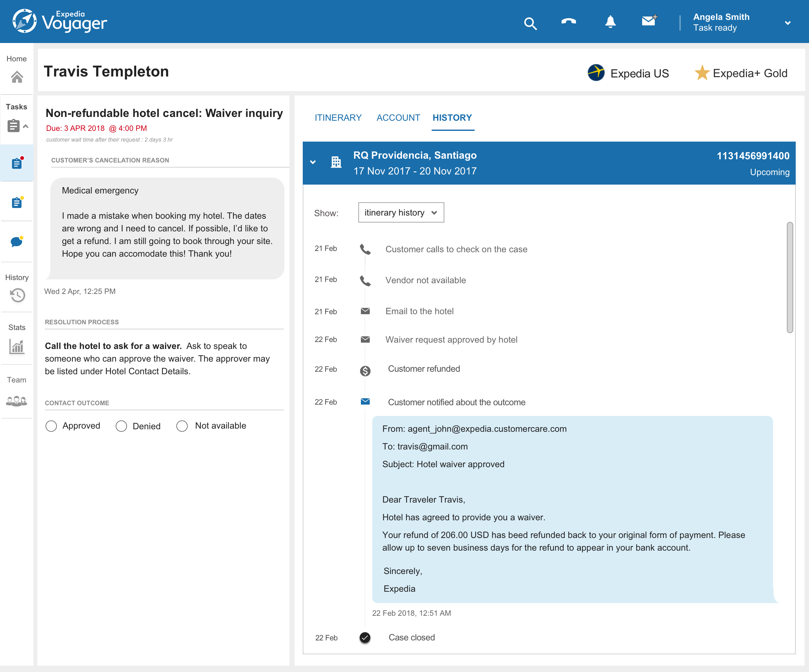Click the history panel vertical scrollbar

789,278
